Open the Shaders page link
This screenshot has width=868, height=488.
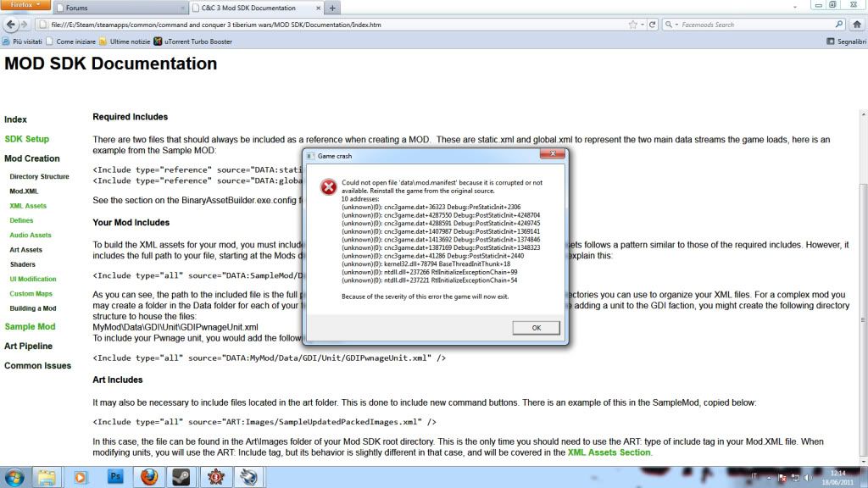coord(22,264)
